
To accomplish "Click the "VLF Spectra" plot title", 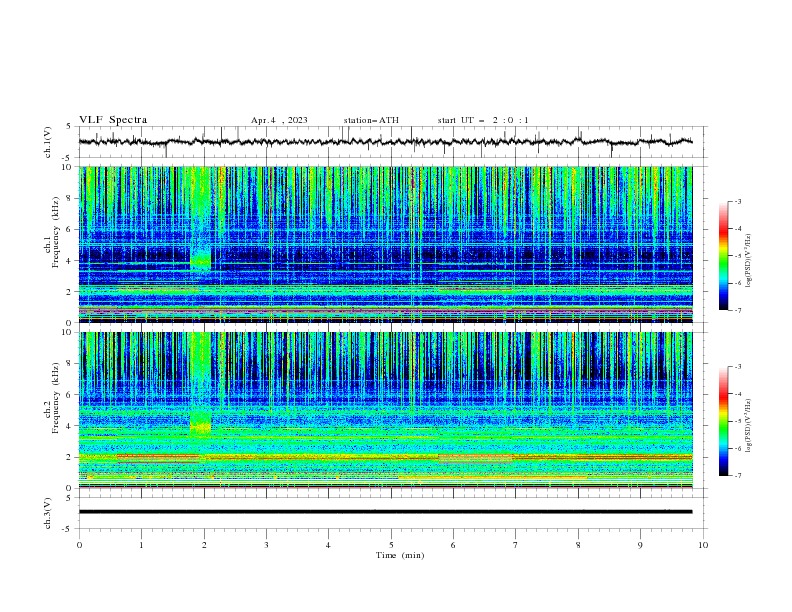I will [x=113, y=120].
